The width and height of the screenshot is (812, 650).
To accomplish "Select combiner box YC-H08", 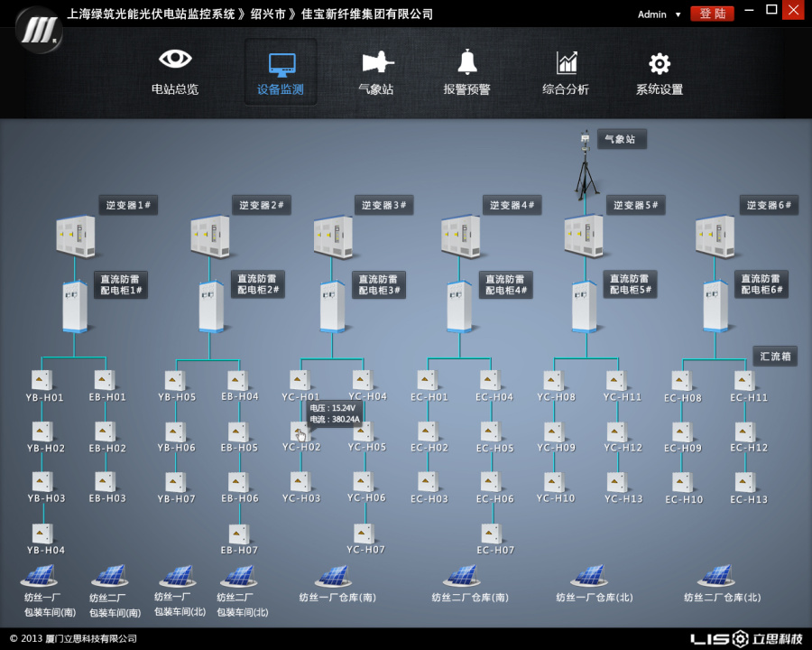I will click(x=554, y=380).
